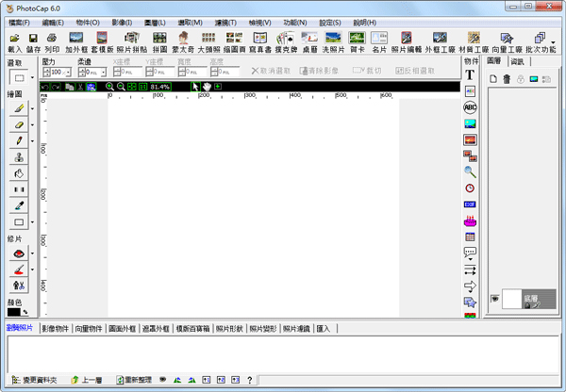The height and width of the screenshot is (392, 566).
Task: Select the eyedropper color picker tool
Action: click(19, 206)
